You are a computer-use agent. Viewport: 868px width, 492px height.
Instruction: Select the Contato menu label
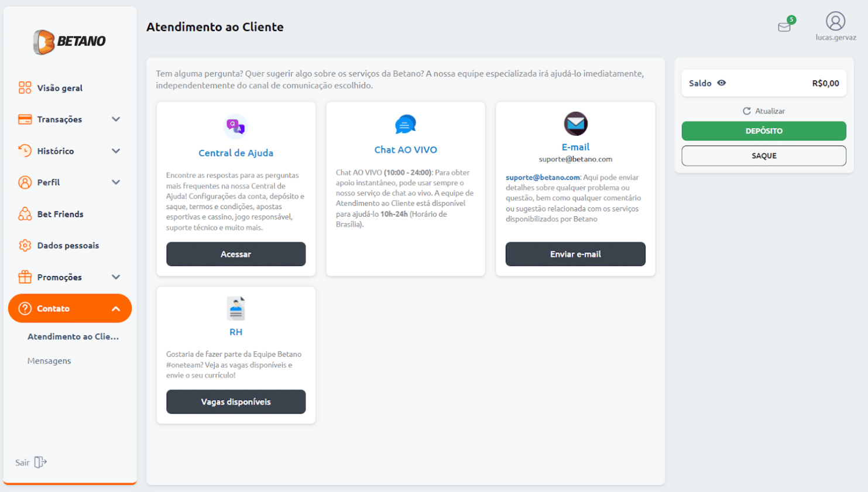[53, 309]
